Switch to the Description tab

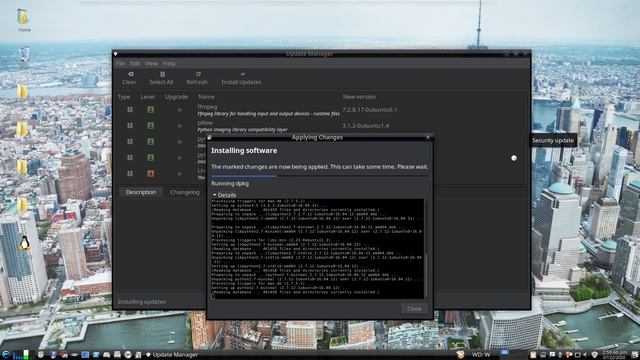141,192
